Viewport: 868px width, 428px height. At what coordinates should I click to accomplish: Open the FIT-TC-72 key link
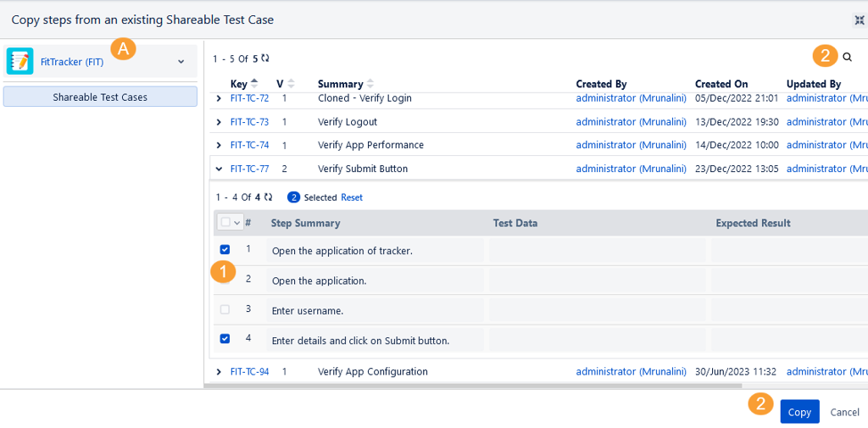[250, 98]
